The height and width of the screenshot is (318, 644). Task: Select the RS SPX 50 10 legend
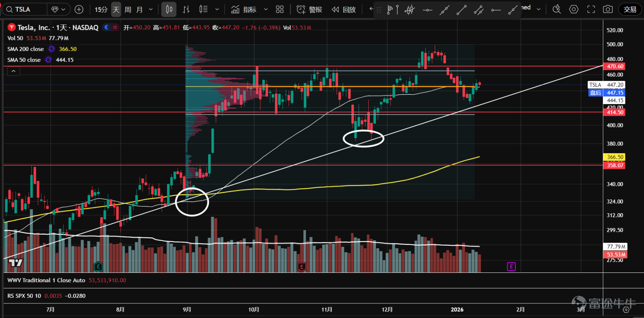[24, 296]
